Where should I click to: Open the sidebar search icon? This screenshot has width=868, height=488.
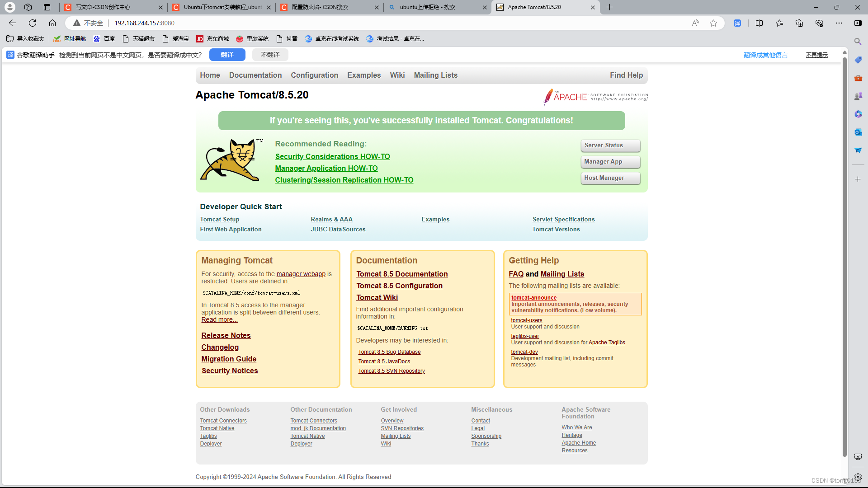pyautogui.click(x=858, y=42)
